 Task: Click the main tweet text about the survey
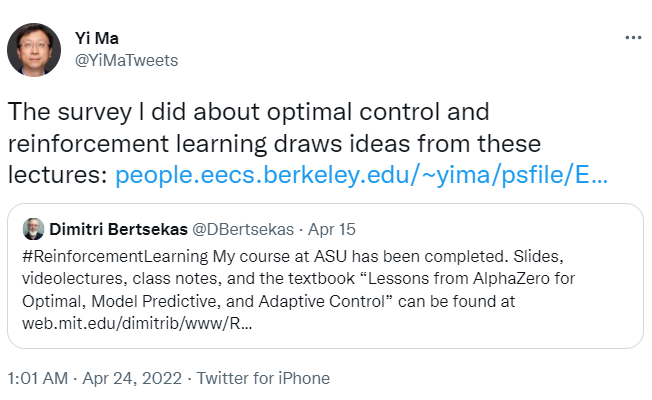(x=250, y=110)
